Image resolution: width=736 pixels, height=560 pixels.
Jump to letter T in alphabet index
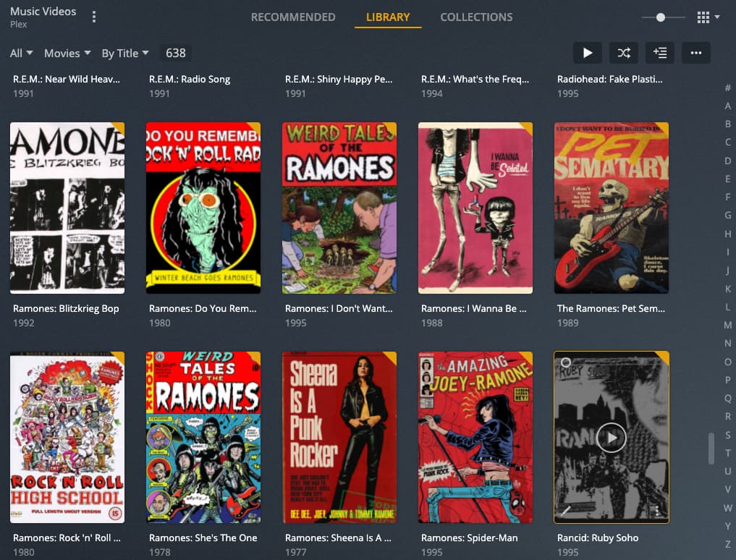pyautogui.click(x=727, y=453)
